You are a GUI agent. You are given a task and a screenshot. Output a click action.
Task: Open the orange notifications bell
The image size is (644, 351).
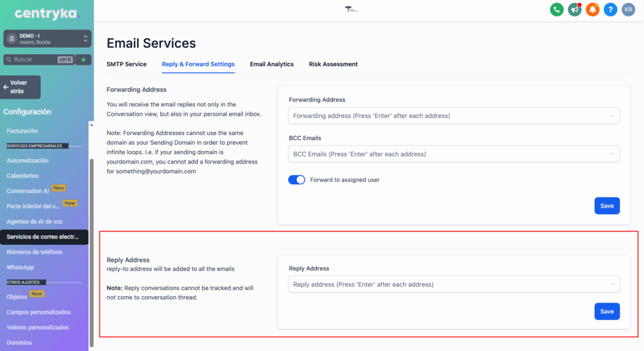coord(592,9)
